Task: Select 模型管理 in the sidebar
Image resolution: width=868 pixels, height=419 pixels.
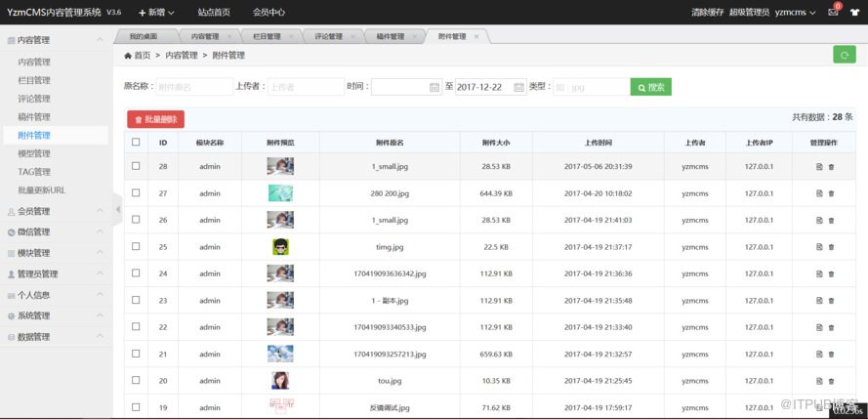Action: [34, 153]
